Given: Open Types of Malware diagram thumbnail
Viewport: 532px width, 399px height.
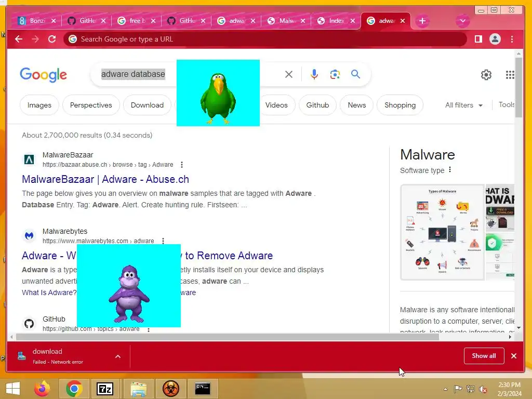Looking at the screenshot, I should [x=442, y=232].
